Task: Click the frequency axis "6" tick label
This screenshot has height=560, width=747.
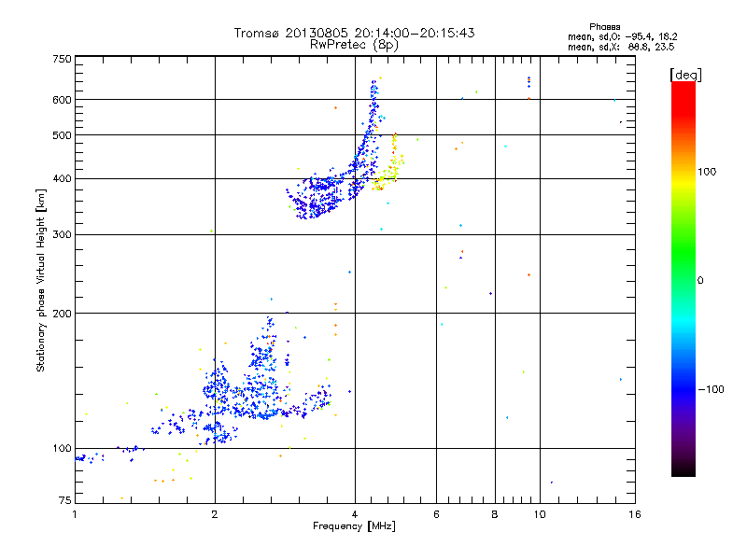Action: click(436, 514)
